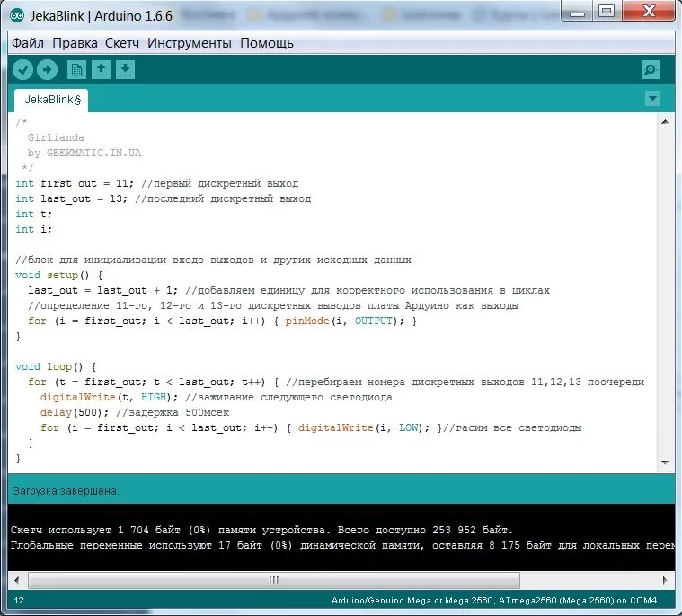
Task: Select the JekaBlink sketch tab
Action: (x=51, y=100)
